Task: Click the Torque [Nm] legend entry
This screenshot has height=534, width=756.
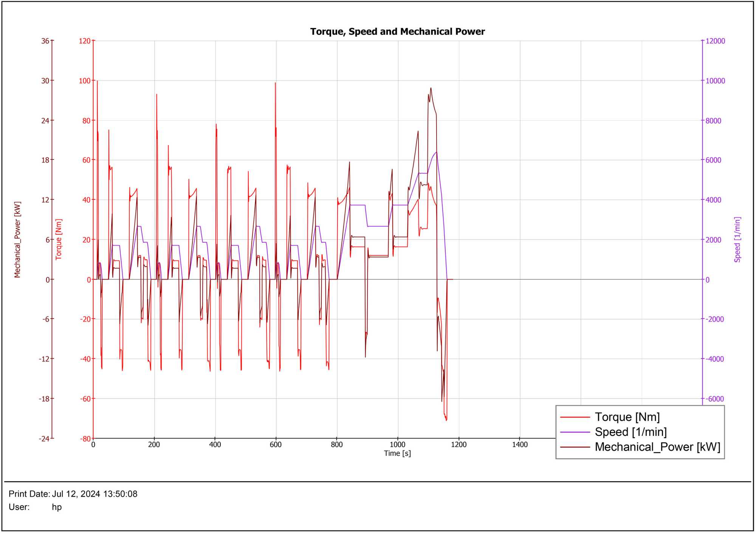Action: click(627, 417)
